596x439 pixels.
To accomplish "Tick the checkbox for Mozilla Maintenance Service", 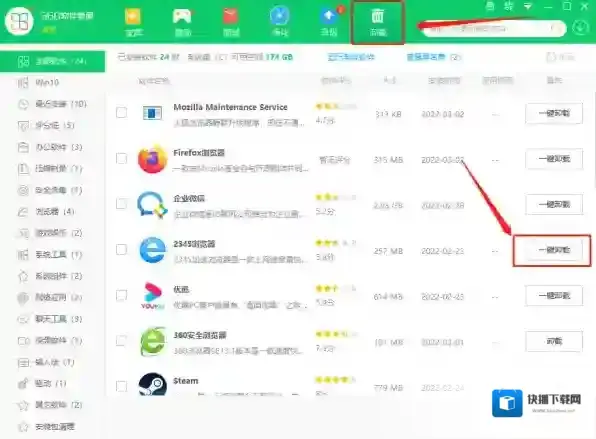I will point(121,113).
